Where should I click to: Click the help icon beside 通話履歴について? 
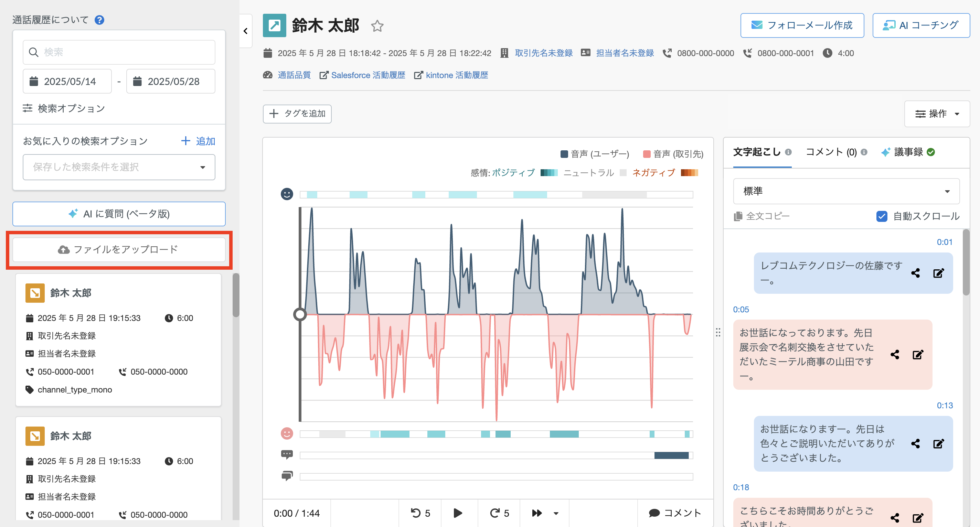(99, 20)
